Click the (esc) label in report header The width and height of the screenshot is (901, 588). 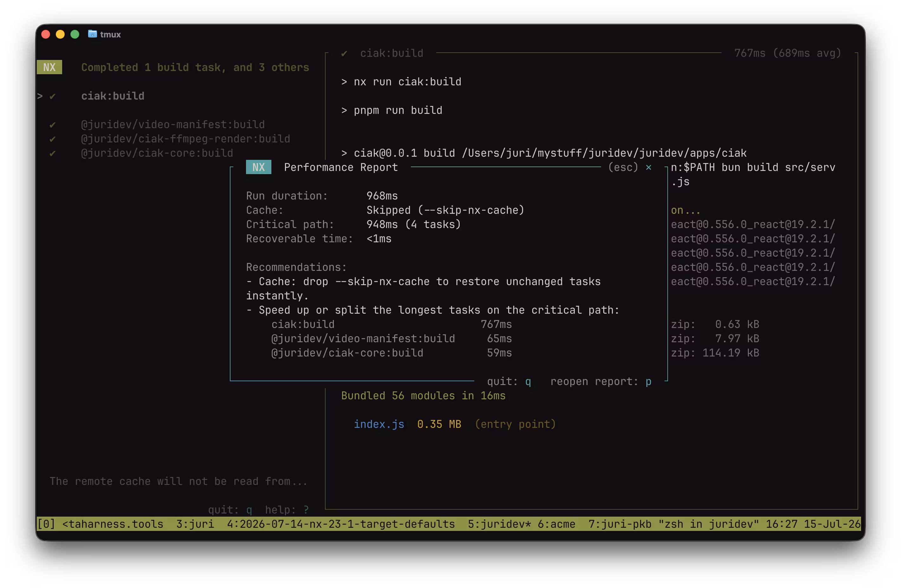(623, 167)
